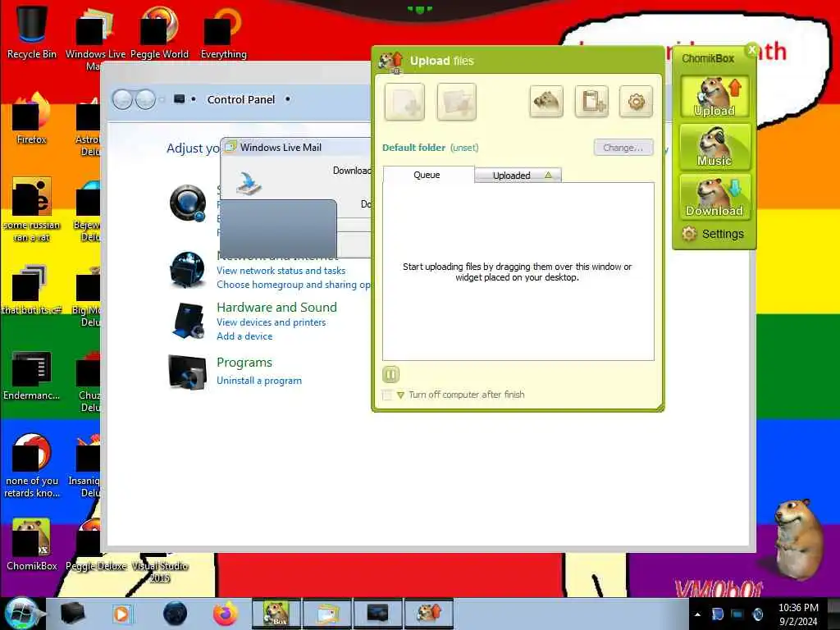Click the add folder button in Upload files

pyautogui.click(x=456, y=102)
